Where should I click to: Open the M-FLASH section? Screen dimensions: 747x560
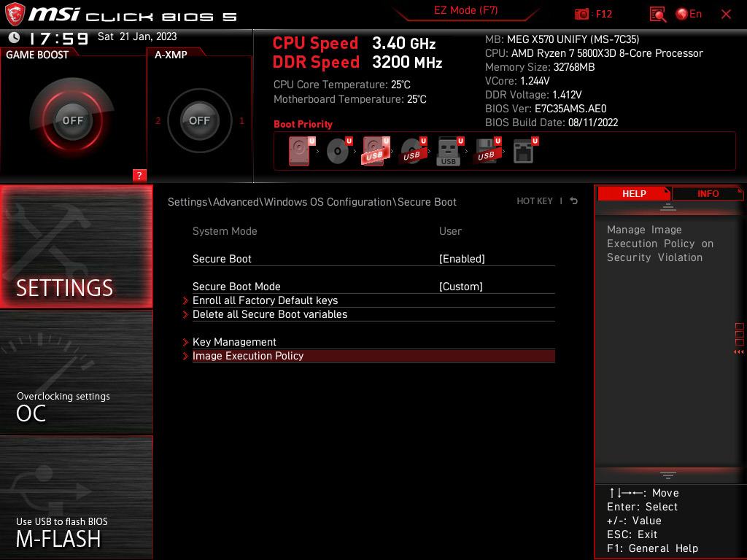(x=76, y=497)
